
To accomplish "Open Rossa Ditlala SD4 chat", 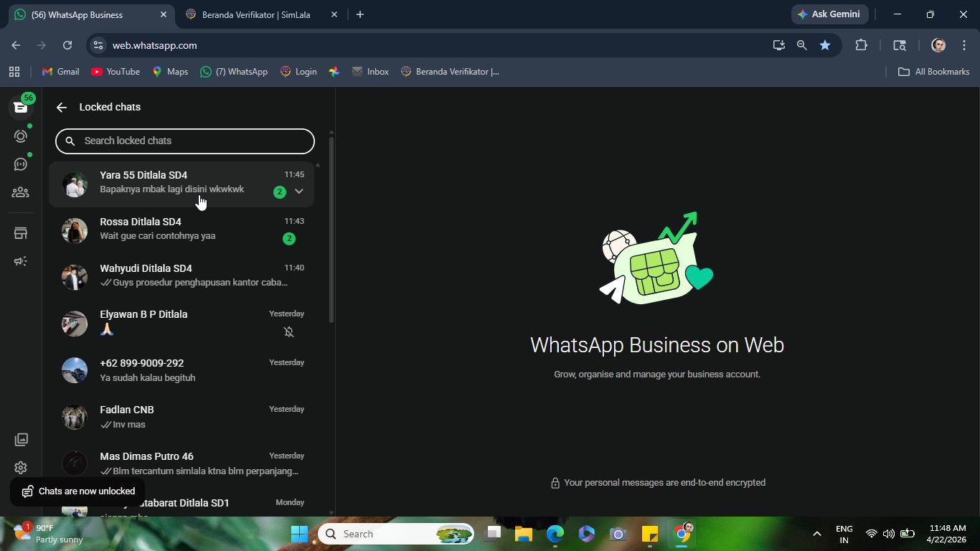I will (182, 230).
